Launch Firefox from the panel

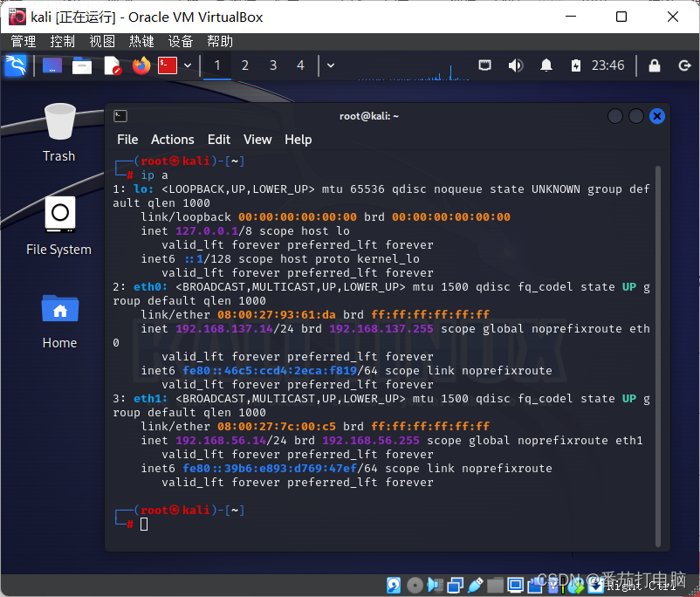(141, 65)
